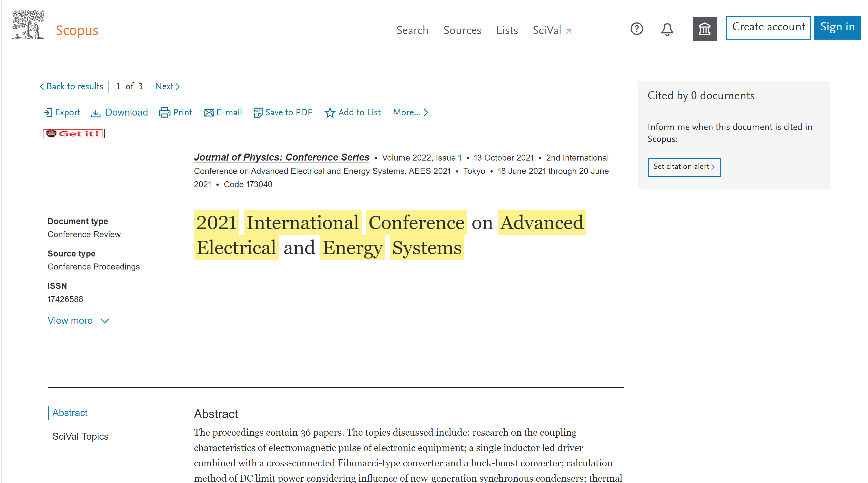The image size is (868, 483).
Task: Click the Export icon
Action: (x=48, y=113)
